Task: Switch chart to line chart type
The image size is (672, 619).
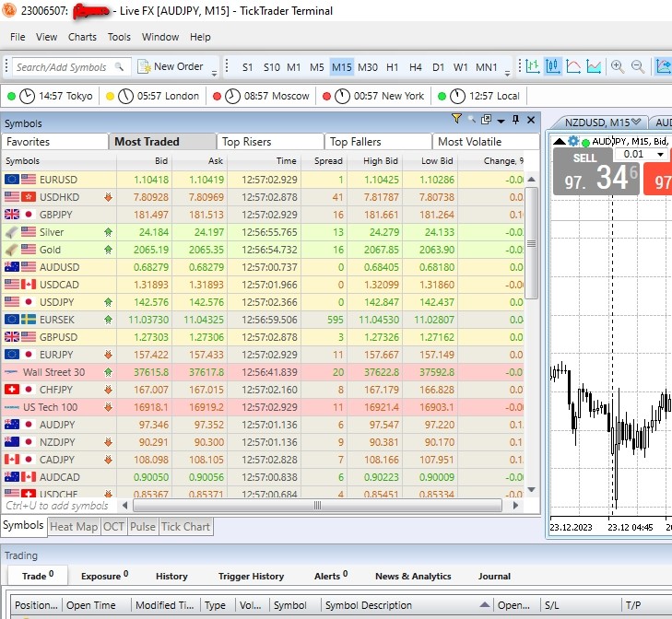Action: tap(573, 66)
